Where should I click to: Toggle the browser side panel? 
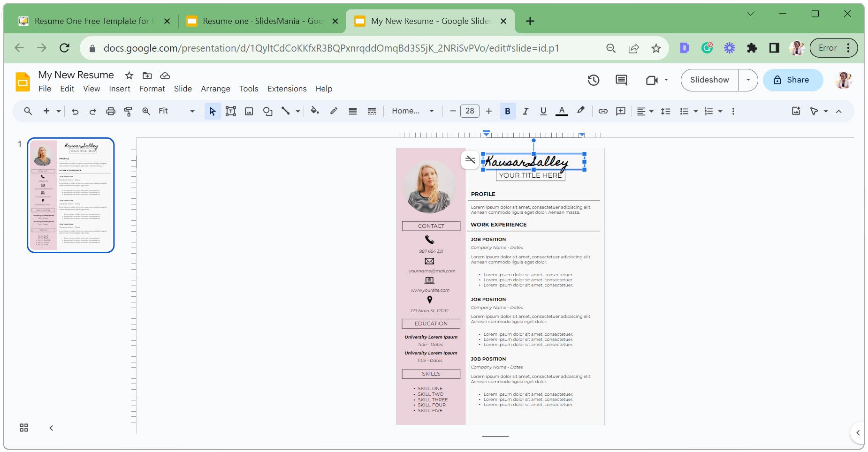pos(774,48)
